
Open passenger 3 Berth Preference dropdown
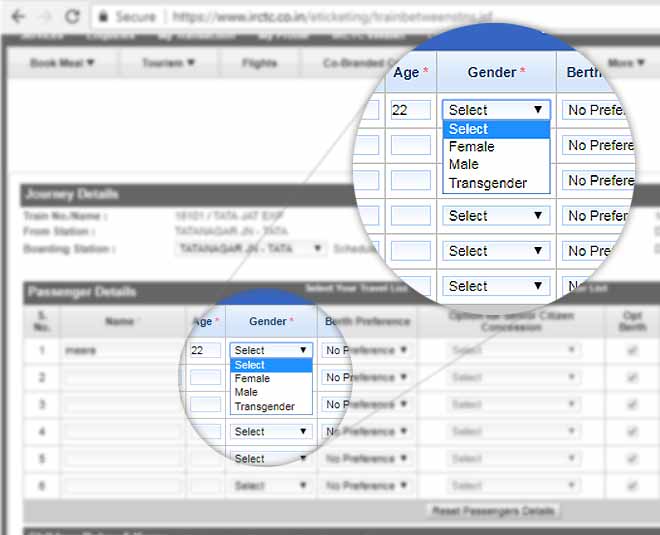click(367, 404)
